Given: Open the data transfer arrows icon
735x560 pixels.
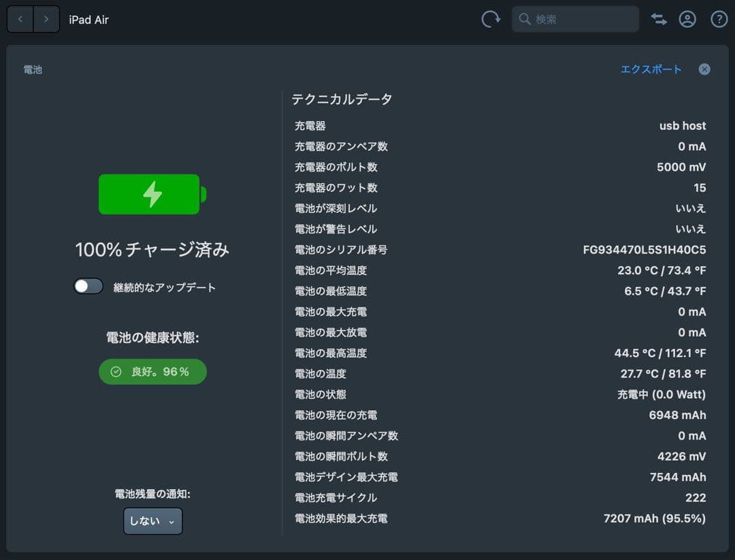Looking at the screenshot, I should point(658,19).
